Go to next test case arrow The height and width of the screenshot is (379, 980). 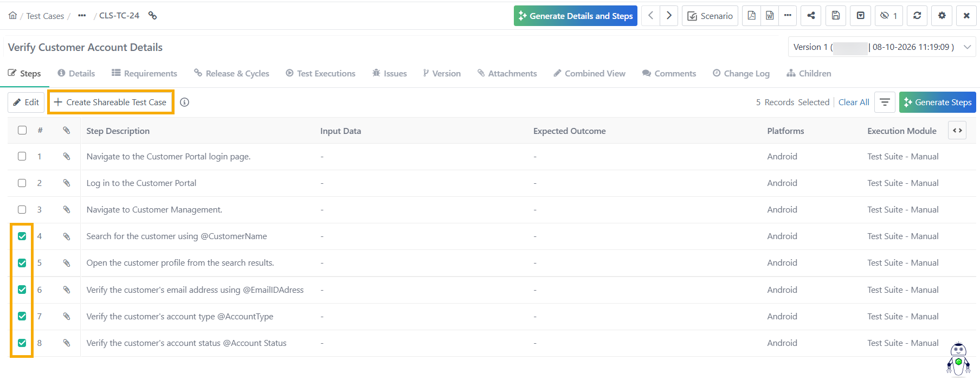[x=669, y=16]
